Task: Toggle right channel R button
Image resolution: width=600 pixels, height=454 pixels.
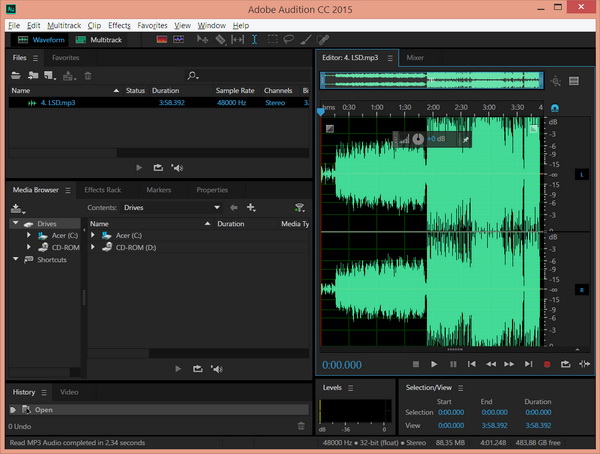Action: pyautogui.click(x=582, y=290)
